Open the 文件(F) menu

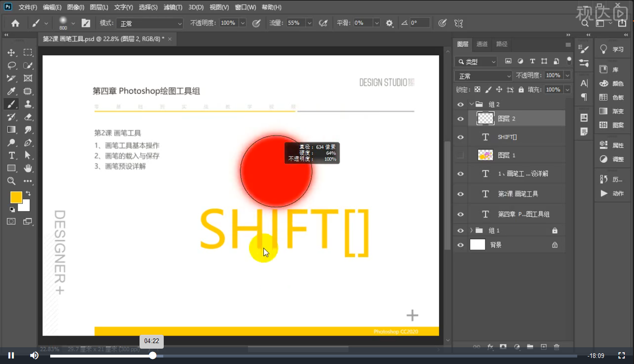pyautogui.click(x=28, y=7)
